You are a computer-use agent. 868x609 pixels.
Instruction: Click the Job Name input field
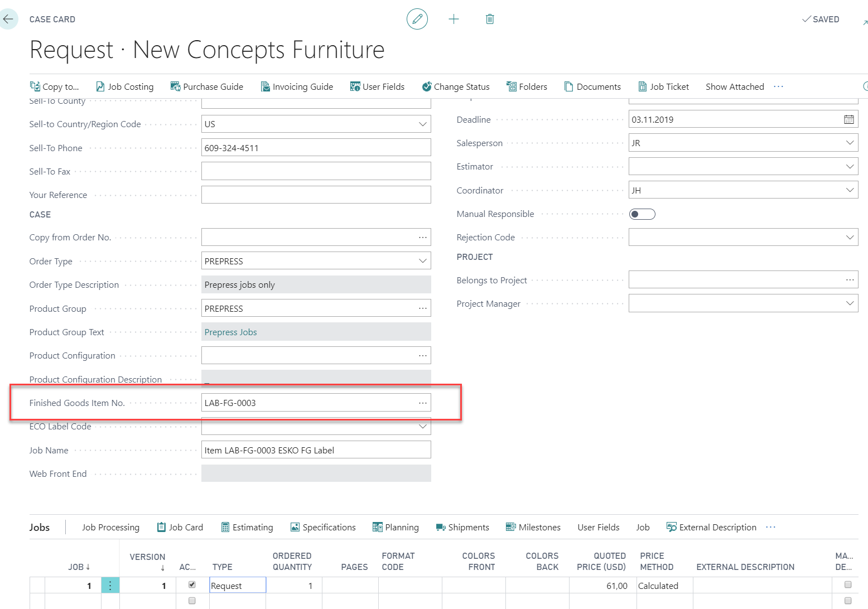(x=316, y=450)
